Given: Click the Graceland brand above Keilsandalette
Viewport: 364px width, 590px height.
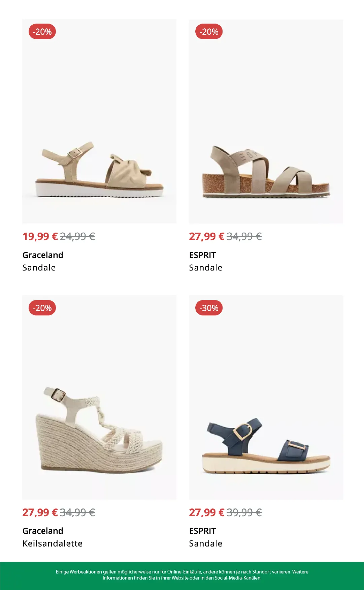Looking at the screenshot, I should [43, 531].
